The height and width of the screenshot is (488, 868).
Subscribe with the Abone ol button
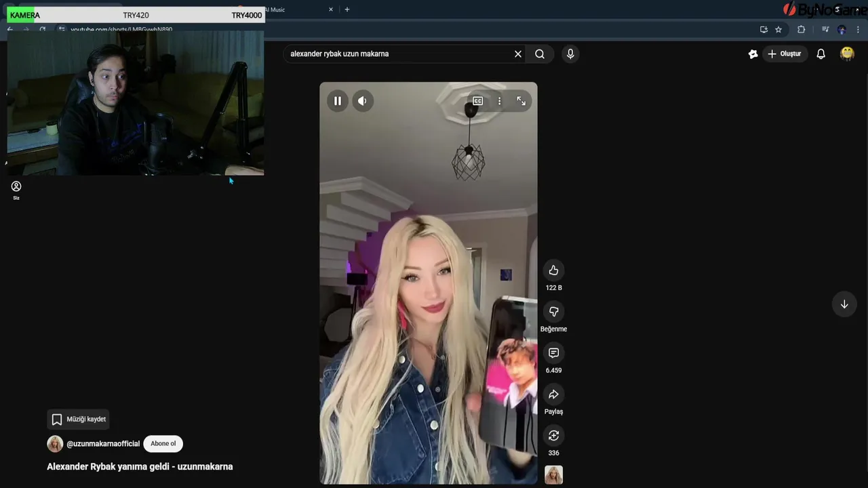163,444
